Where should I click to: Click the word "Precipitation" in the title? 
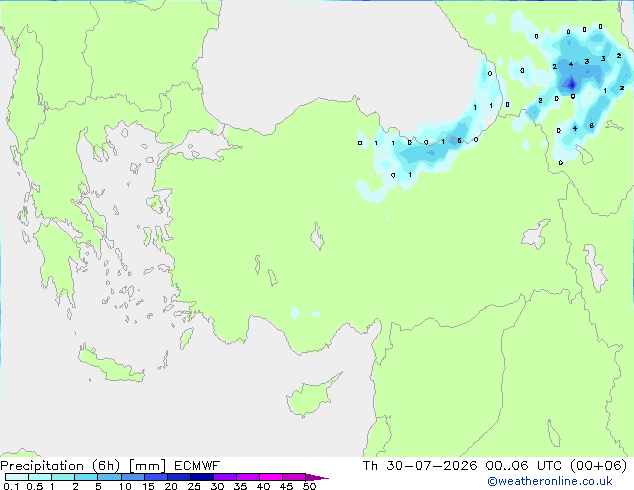click(x=42, y=466)
